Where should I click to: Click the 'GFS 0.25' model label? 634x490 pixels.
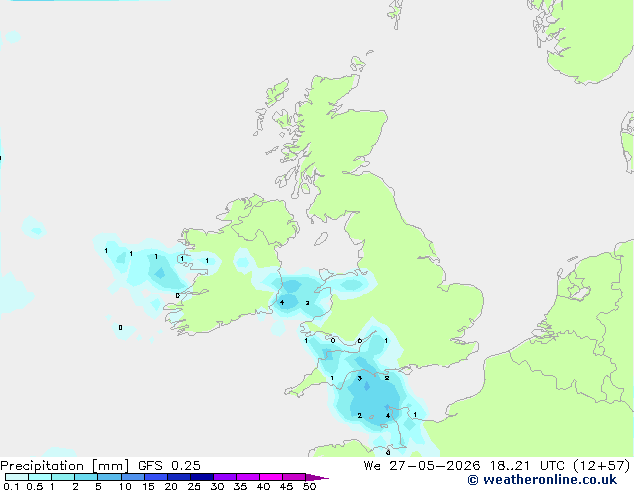tap(169, 466)
